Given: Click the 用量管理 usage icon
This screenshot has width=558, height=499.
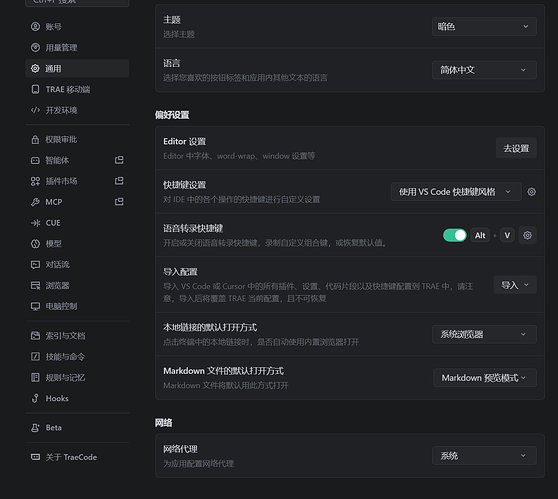Looking at the screenshot, I should [x=35, y=47].
